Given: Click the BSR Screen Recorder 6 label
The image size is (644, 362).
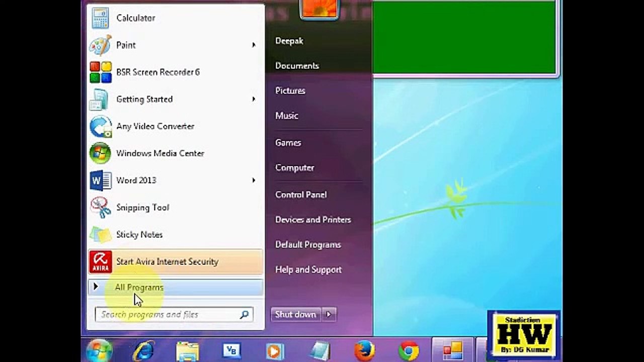Looking at the screenshot, I should point(158,72).
